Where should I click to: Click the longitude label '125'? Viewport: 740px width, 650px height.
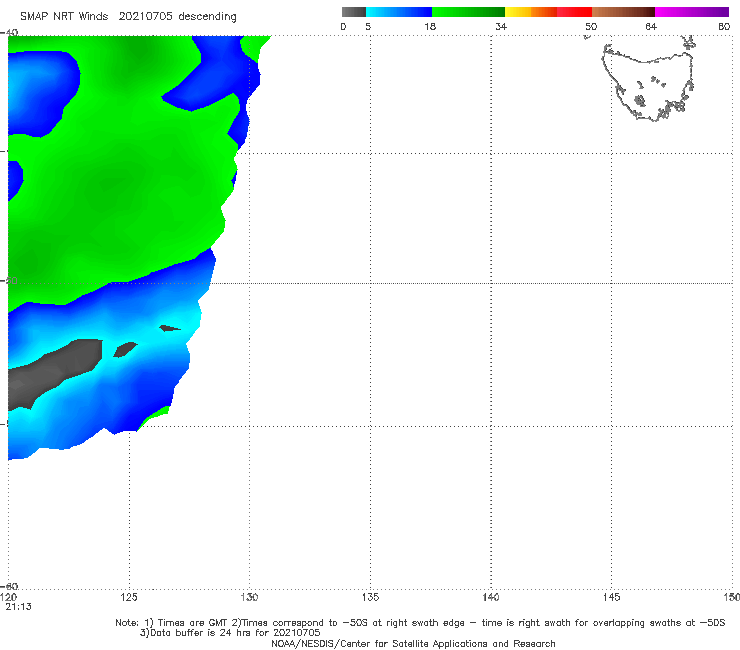point(129,598)
